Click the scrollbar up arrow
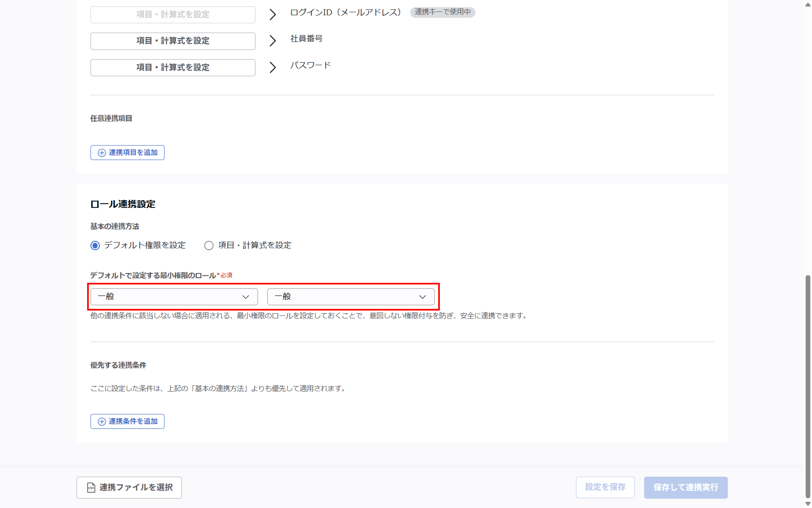Screen dimensions: 812x508 808,5
